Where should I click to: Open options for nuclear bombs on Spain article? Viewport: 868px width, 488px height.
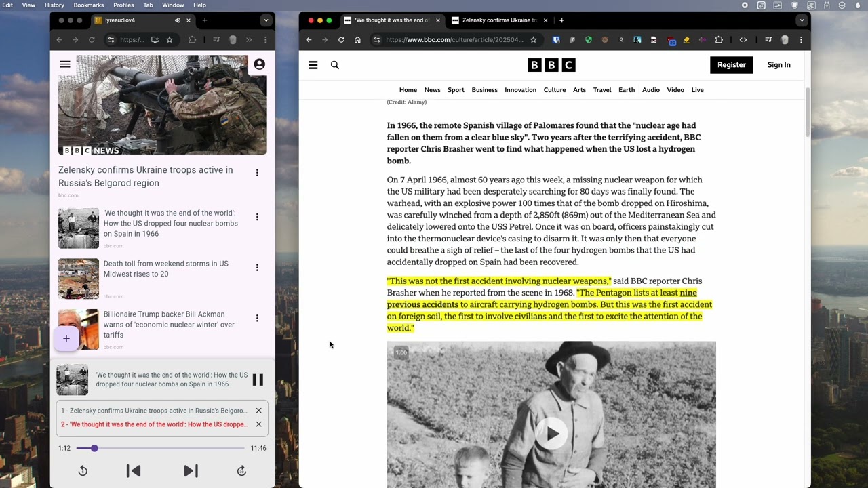coord(257,217)
